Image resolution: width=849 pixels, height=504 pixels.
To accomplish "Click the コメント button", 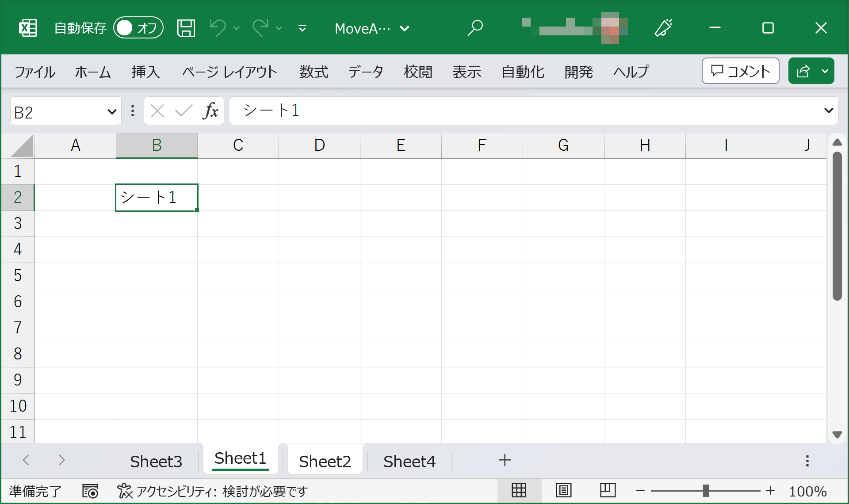I will pyautogui.click(x=741, y=71).
